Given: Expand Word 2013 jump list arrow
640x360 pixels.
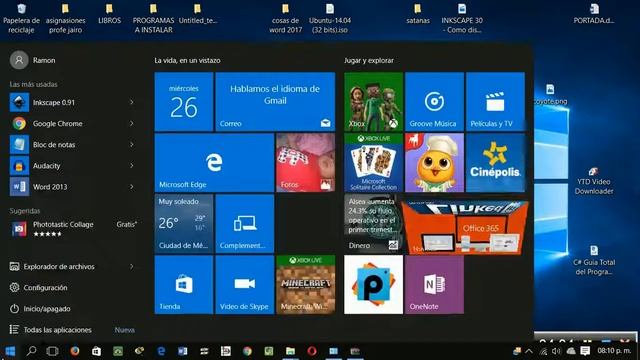Looking at the screenshot, I should click(x=132, y=187).
